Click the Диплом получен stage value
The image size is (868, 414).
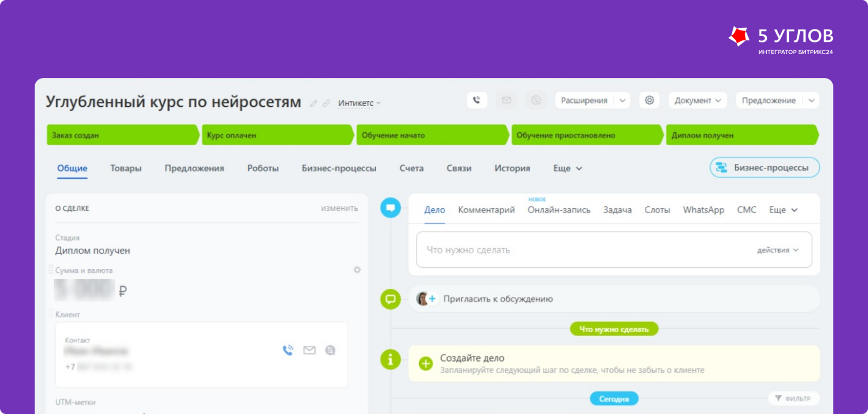(92, 251)
